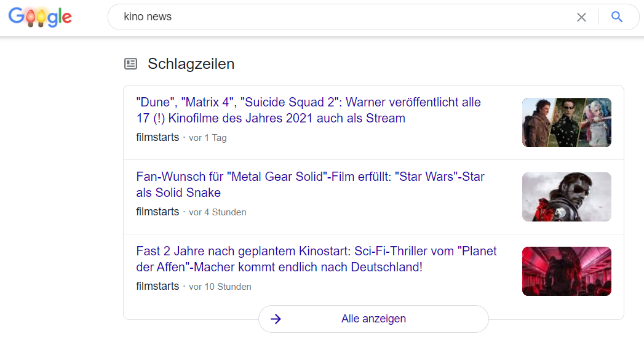Image resolution: width=644 pixels, height=339 pixels.
Task: Open the Planet der Affen-Macher headline
Action: 316,259
